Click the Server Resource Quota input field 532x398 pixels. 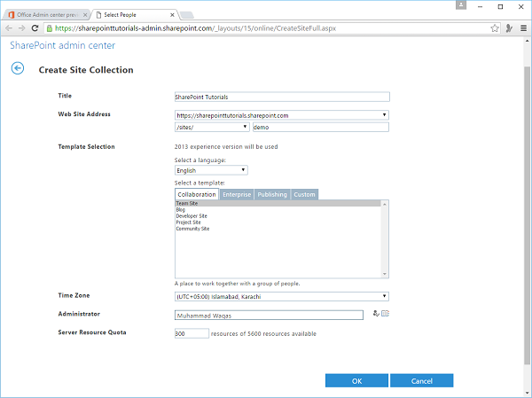click(x=192, y=333)
